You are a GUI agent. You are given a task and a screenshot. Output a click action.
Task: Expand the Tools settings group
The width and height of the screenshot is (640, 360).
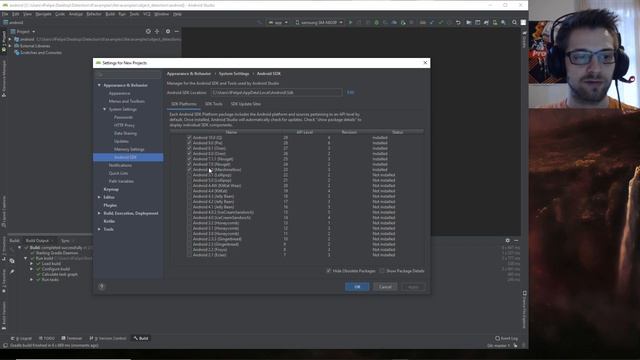click(99, 229)
